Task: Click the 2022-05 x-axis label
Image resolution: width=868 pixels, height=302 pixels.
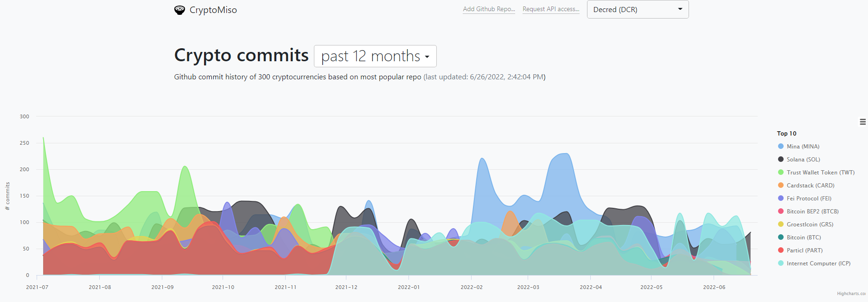Action: (651, 288)
